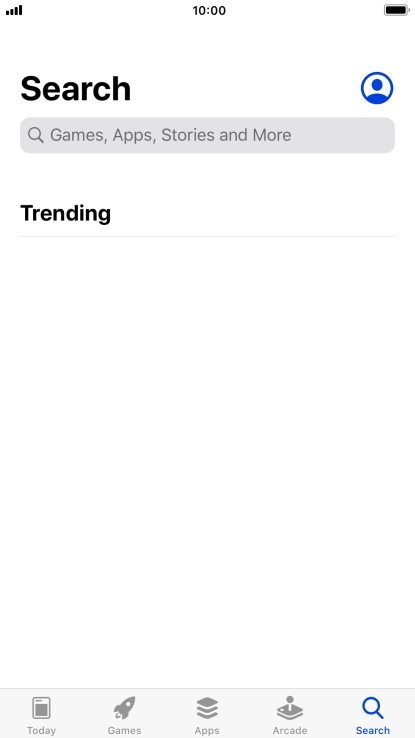
Task: Switch to the Arcade tab label
Action: [x=290, y=730]
